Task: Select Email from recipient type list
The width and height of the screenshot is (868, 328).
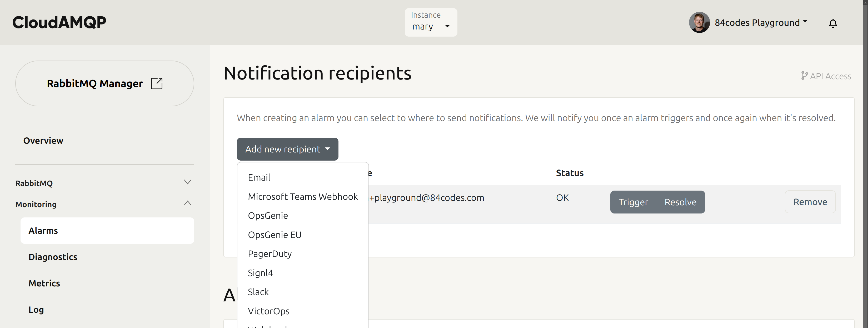Action: click(259, 177)
